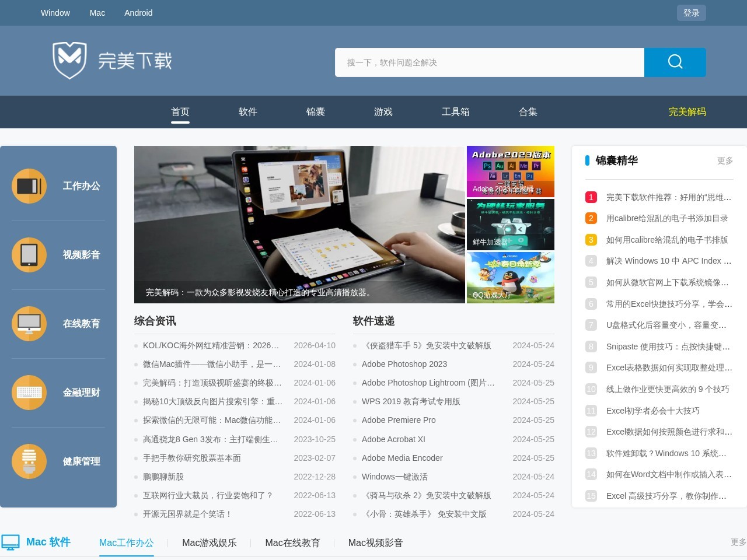Open article 鹏鹏聊新股
747x560 pixels.
(x=163, y=477)
